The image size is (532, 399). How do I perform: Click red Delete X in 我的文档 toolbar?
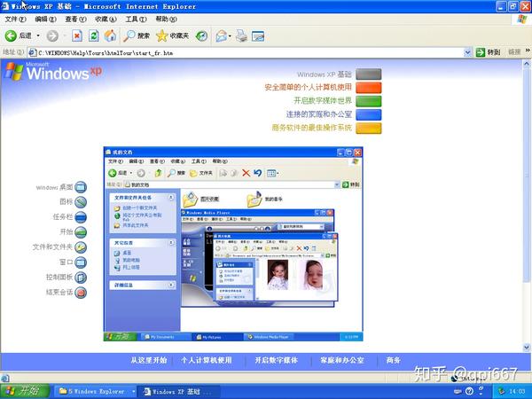point(246,173)
